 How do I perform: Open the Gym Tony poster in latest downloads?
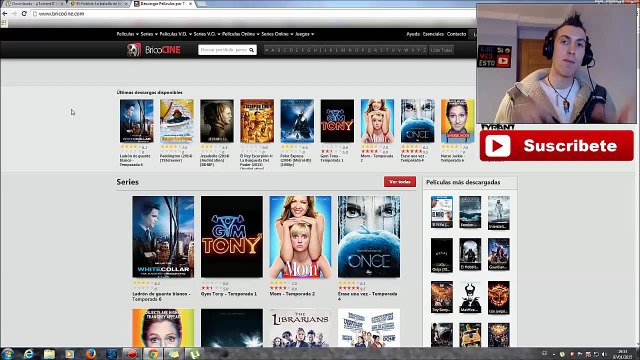(x=337, y=121)
